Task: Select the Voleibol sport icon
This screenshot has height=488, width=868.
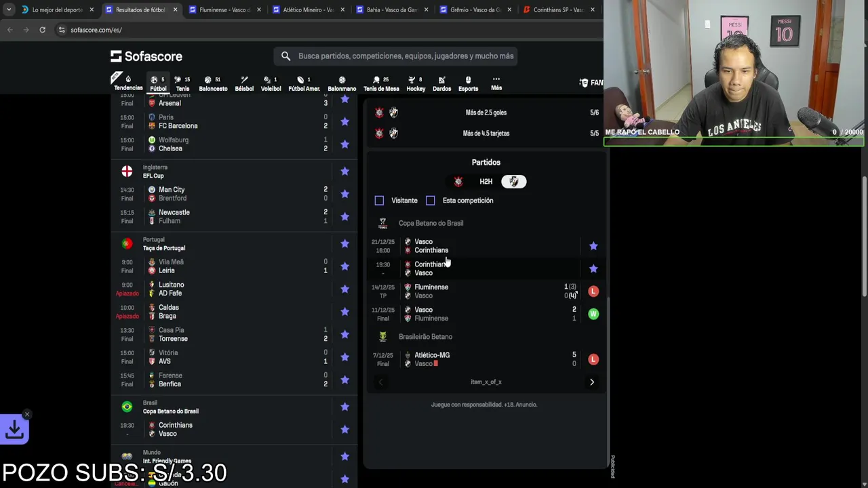Action: click(x=271, y=83)
